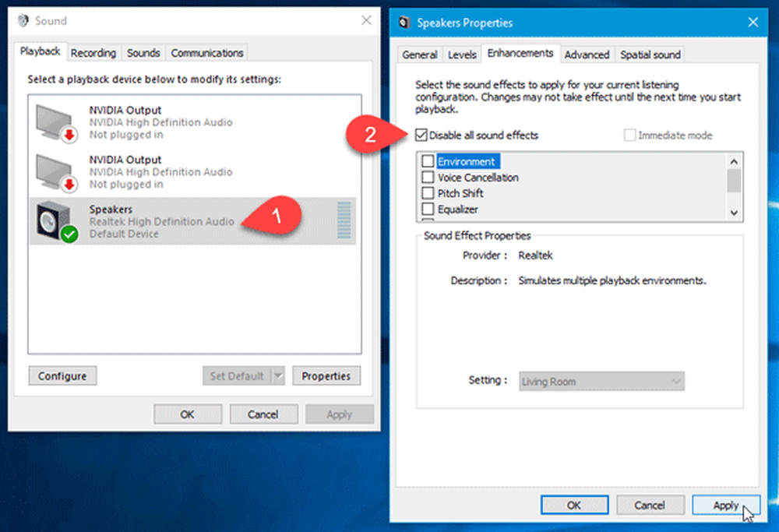
Task: Close the Sound dialog window
Action: [366, 21]
